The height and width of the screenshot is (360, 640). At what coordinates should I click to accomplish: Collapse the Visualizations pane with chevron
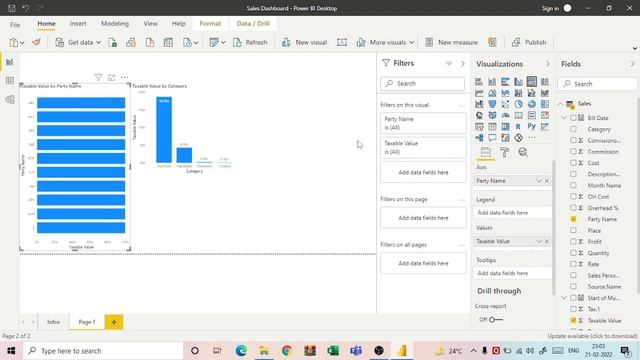click(x=547, y=64)
